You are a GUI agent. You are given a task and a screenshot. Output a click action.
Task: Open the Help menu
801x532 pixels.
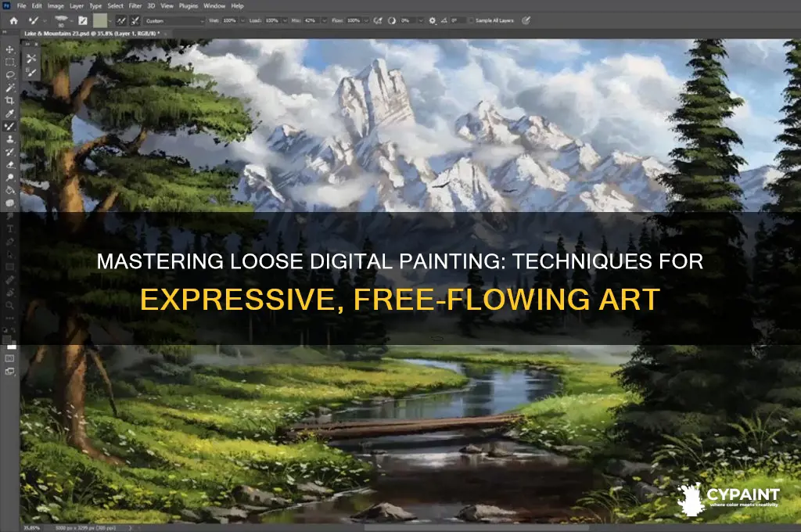point(237,6)
